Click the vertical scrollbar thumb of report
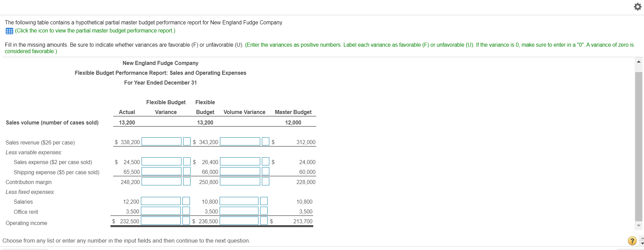The width and height of the screenshot is (644, 250). click(x=639, y=146)
